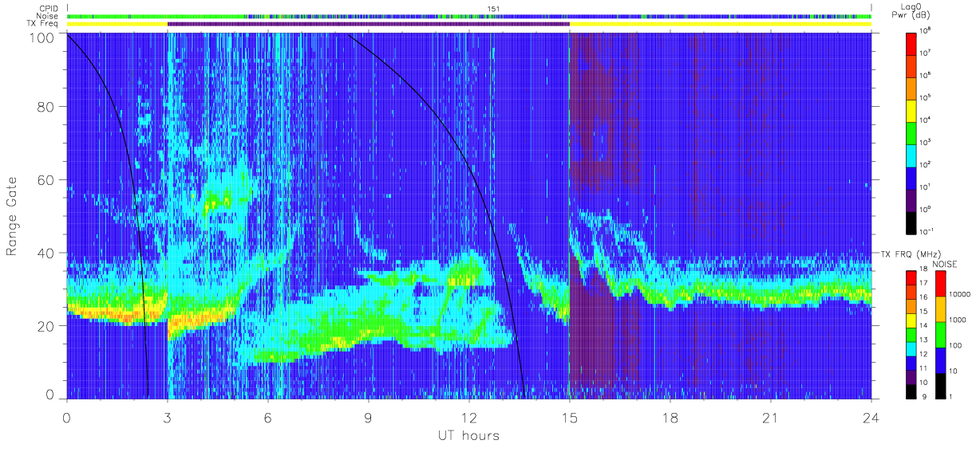
Task: Click the x-axis tick label 24
Action: pyautogui.click(x=871, y=417)
